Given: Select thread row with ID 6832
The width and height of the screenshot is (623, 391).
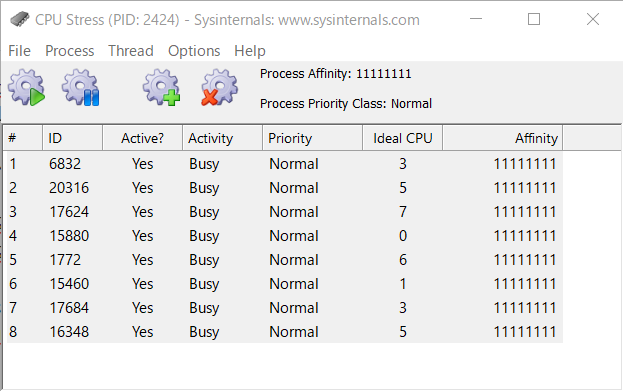Looking at the screenshot, I should pyautogui.click(x=284, y=164).
